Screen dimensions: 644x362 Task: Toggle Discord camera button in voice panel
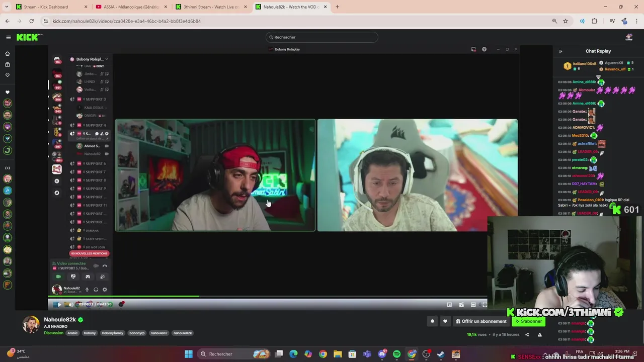point(58,277)
